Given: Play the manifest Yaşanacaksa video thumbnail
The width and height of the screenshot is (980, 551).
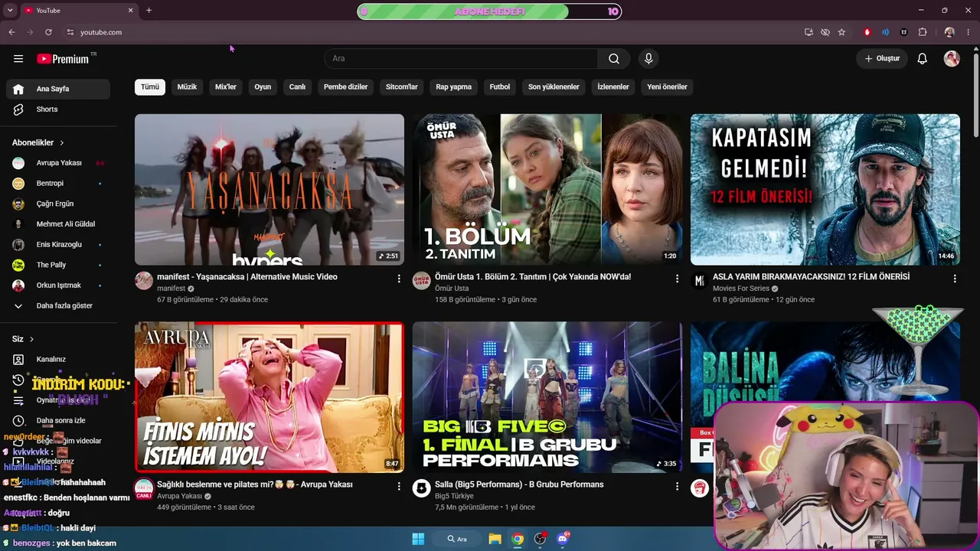Looking at the screenshot, I should pyautogui.click(x=269, y=190).
